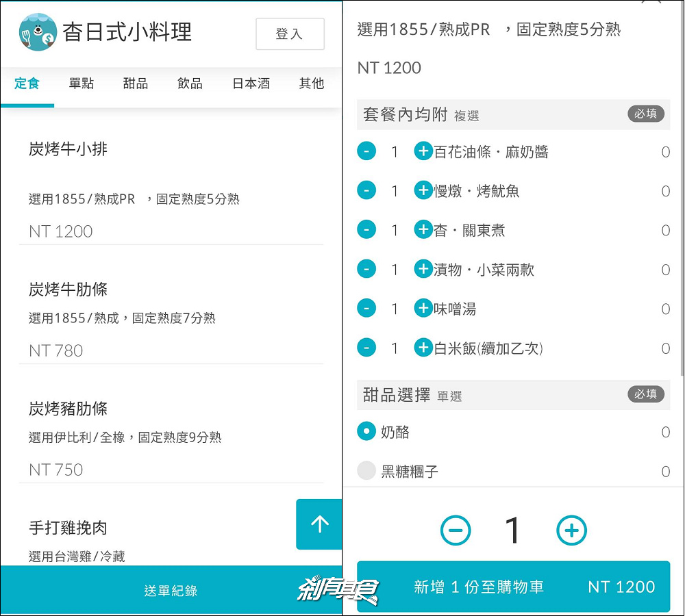Screen dimensions: 685x616
Task: Reduce 白米飯(續加乙次) count
Action: click(366, 348)
